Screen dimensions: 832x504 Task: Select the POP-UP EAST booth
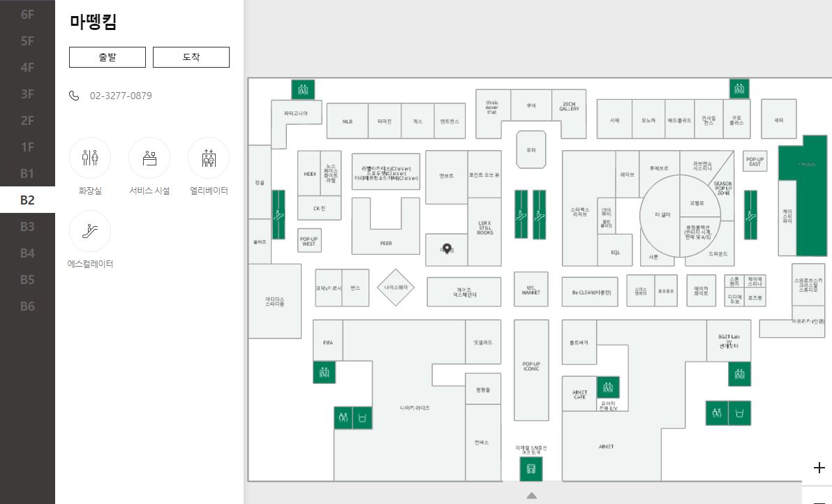pos(755,161)
